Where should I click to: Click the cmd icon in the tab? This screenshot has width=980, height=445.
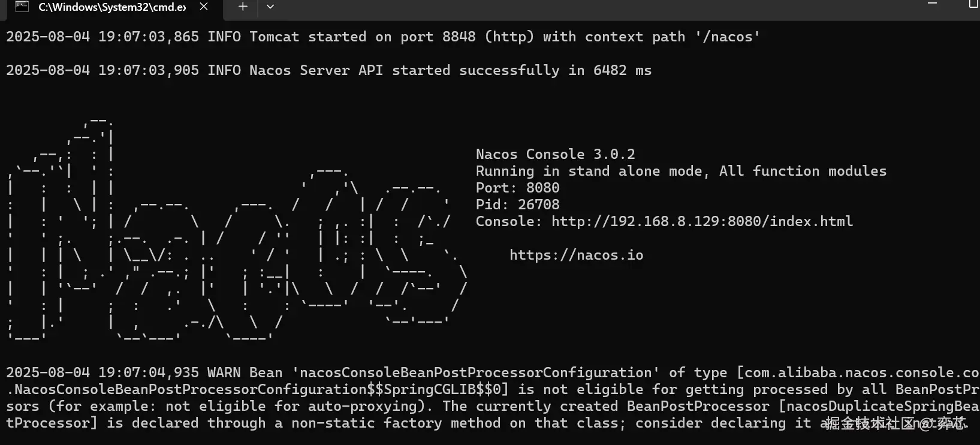[22, 7]
